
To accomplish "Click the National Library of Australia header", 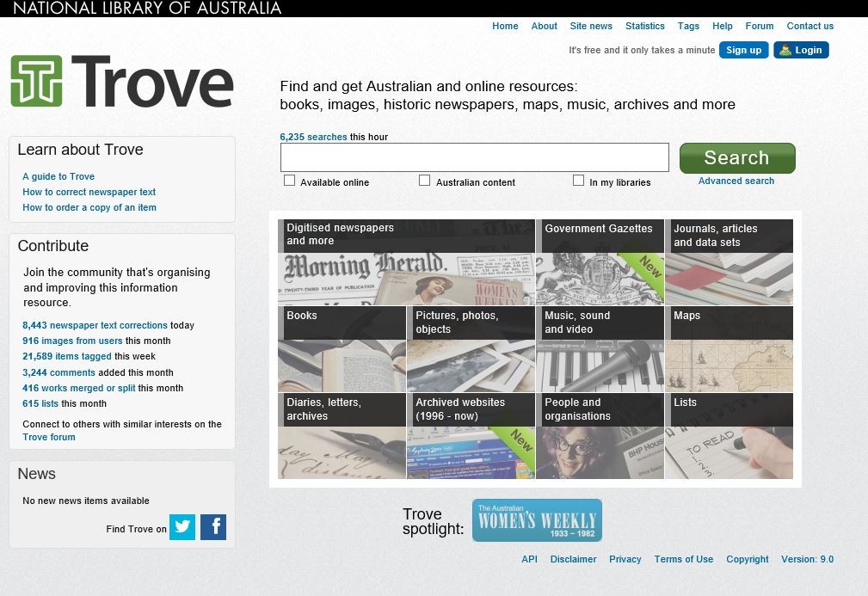I will (147, 9).
